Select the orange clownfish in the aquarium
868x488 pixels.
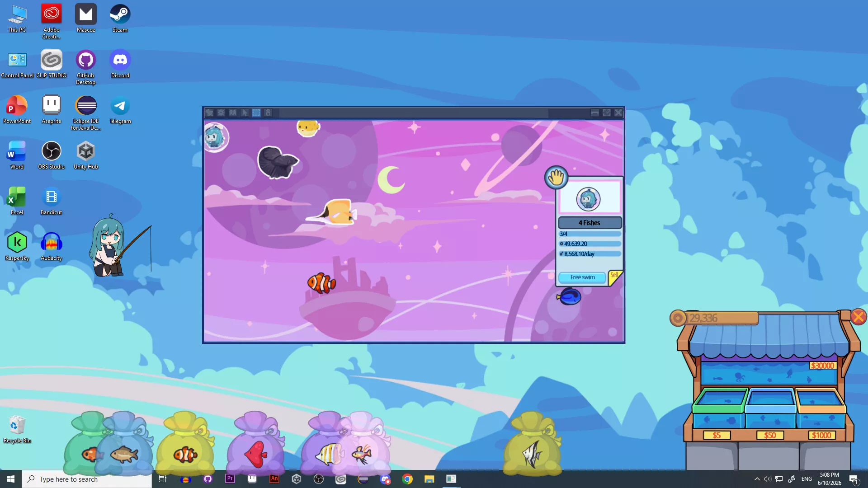click(321, 283)
